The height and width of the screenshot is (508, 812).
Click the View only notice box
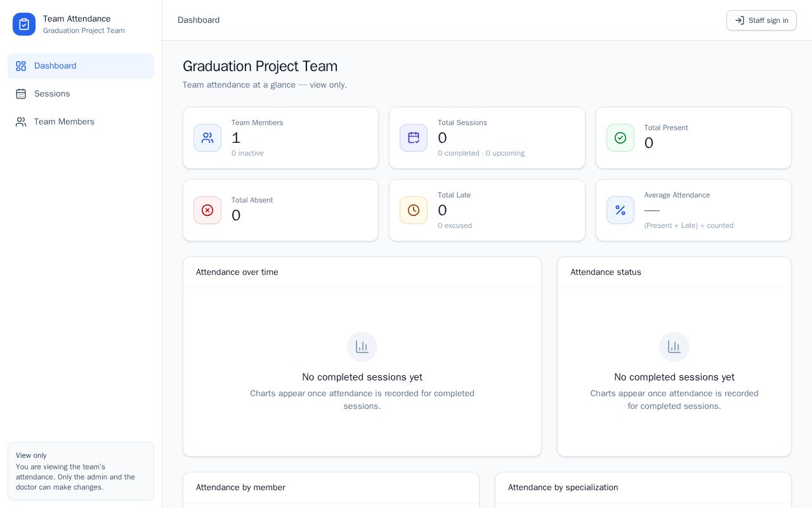pos(81,471)
